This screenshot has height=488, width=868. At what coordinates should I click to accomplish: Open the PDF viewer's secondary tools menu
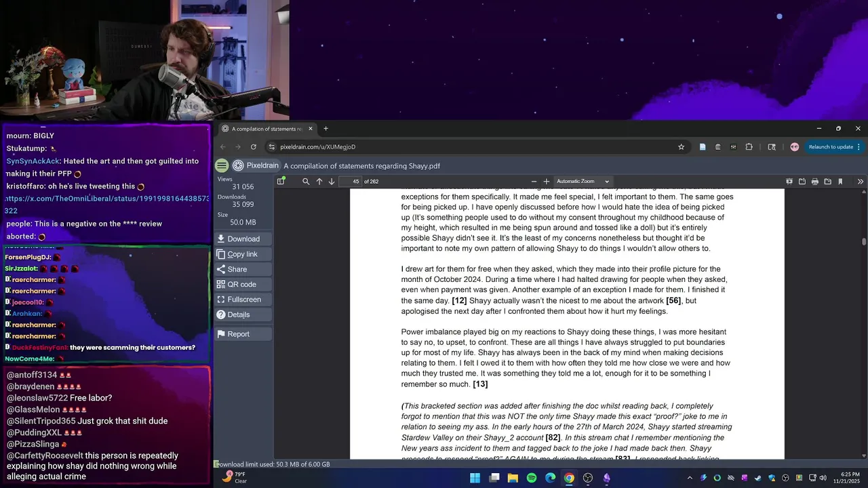tap(861, 181)
